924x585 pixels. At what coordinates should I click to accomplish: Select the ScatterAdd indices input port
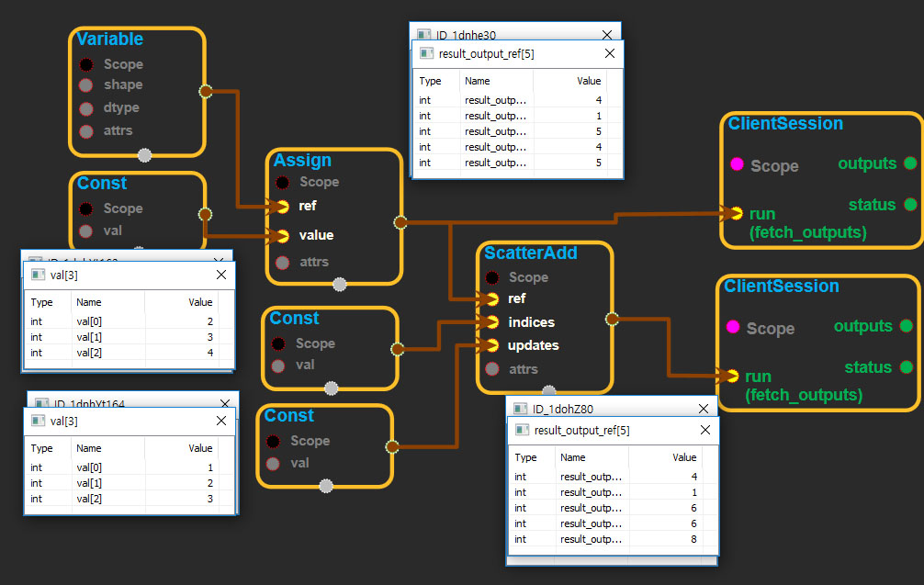(x=492, y=322)
